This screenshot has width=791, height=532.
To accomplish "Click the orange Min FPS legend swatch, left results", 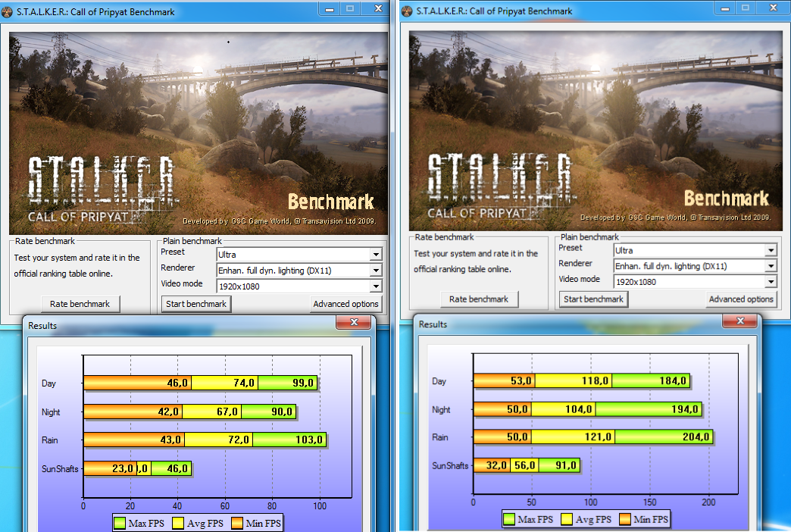I will pyautogui.click(x=236, y=523).
